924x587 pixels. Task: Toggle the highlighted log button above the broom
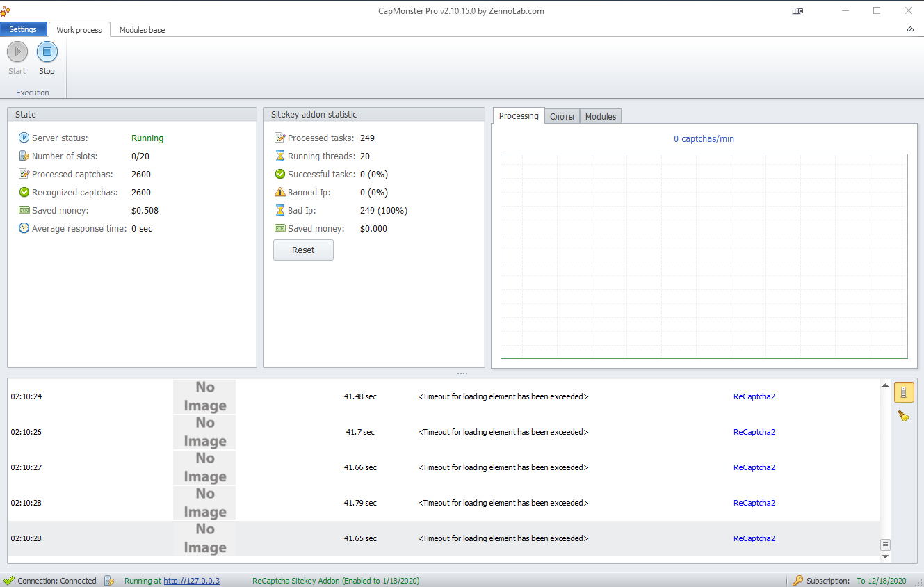pyautogui.click(x=904, y=392)
